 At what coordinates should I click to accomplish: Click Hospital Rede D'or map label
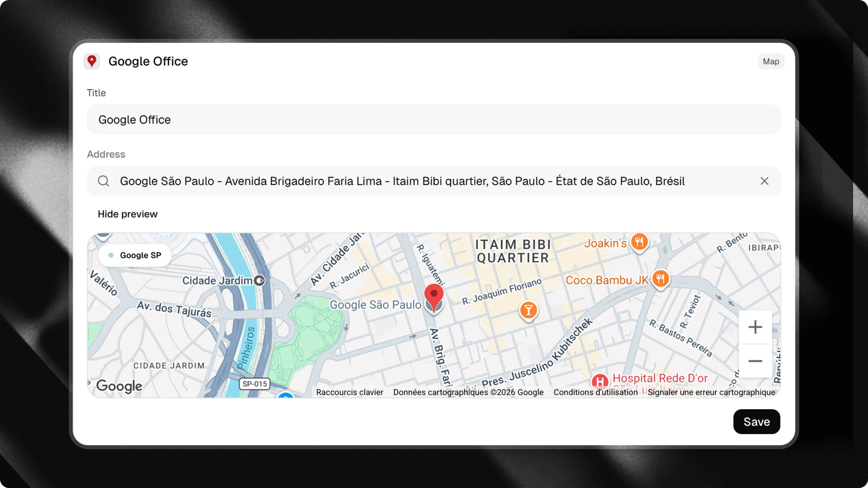660,378
